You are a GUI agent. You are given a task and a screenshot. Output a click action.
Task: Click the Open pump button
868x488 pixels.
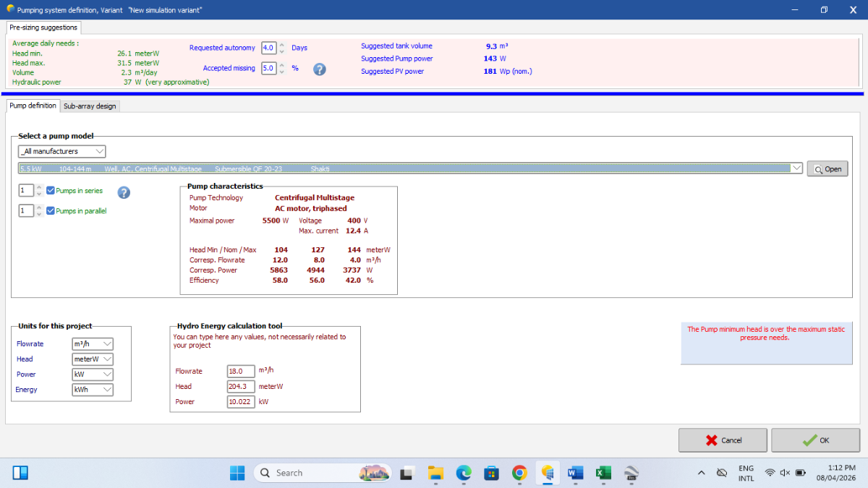(x=827, y=169)
